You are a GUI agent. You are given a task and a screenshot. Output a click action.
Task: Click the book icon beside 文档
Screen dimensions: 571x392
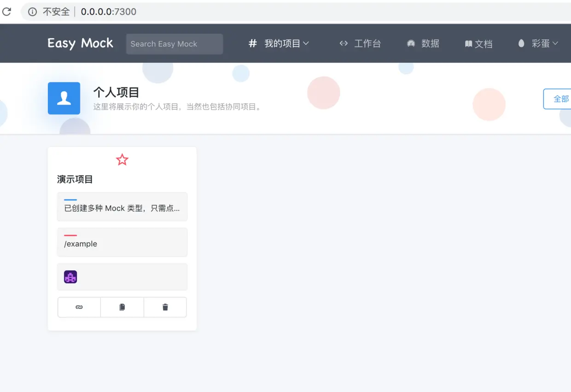(468, 43)
